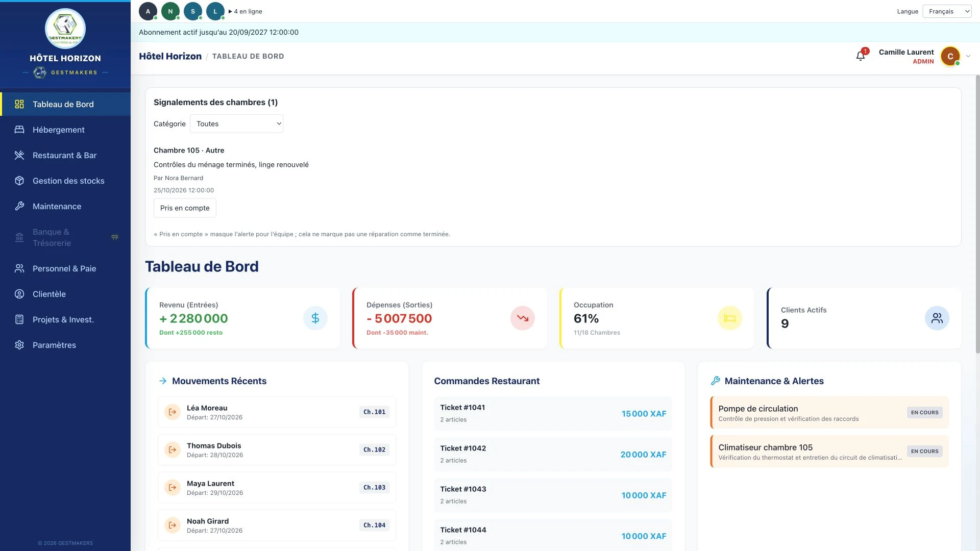Expand the 4 en ligne users list
This screenshot has height=551, width=980.
pos(246,11)
